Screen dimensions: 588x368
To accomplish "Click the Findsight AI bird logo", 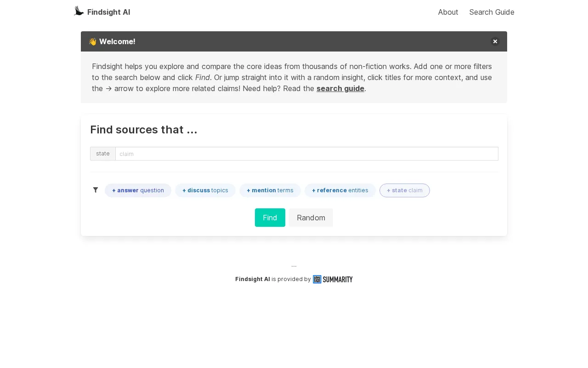I will click(79, 11).
